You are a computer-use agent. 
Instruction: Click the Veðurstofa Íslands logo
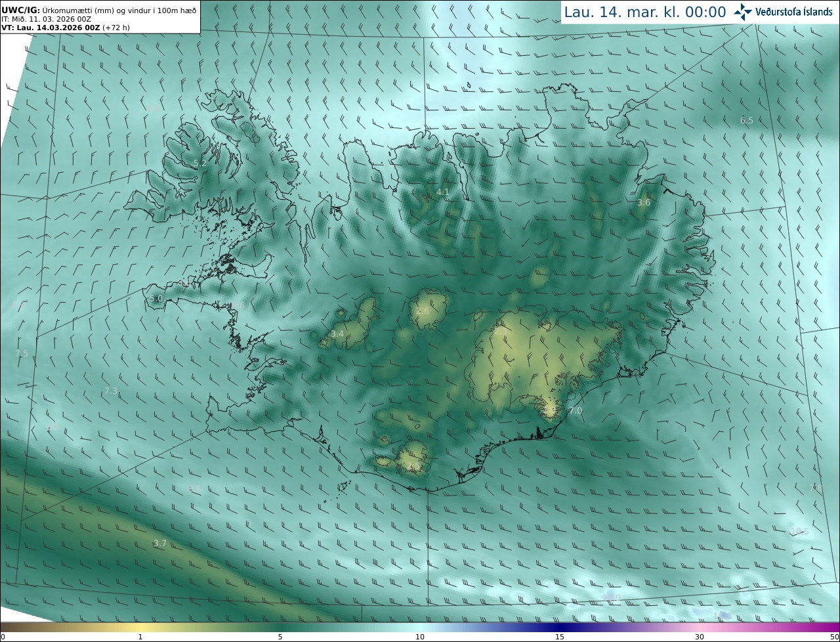click(x=783, y=12)
